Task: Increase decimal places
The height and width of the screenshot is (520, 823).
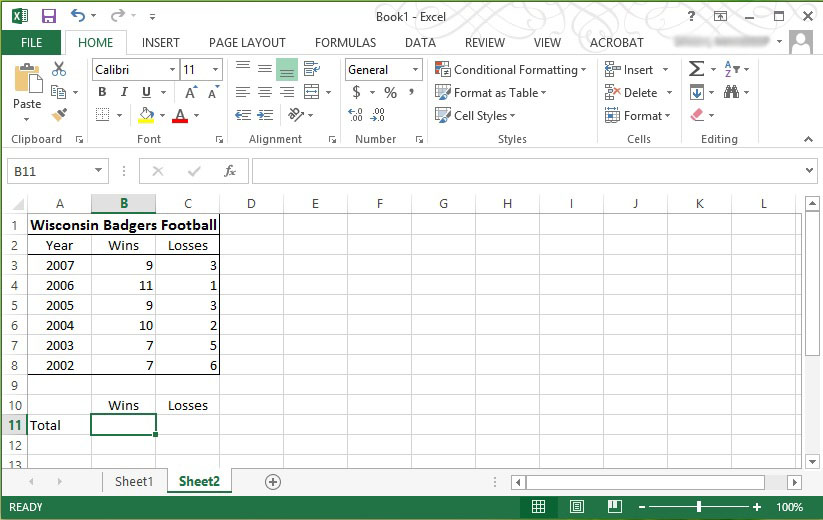Action: [x=355, y=115]
